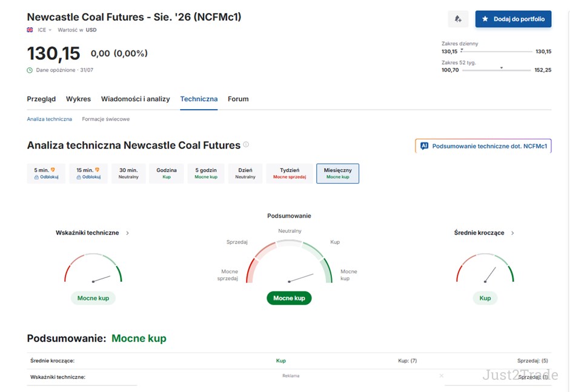Expand Średnie kroczące chevron arrow
Image resolution: width=570 pixels, height=392 pixels.
[x=512, y=233]
